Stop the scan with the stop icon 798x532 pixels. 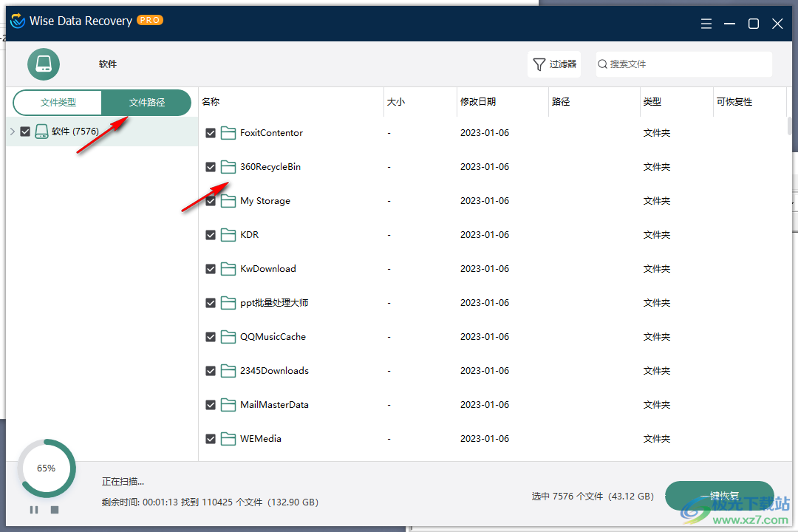(55, 510)
